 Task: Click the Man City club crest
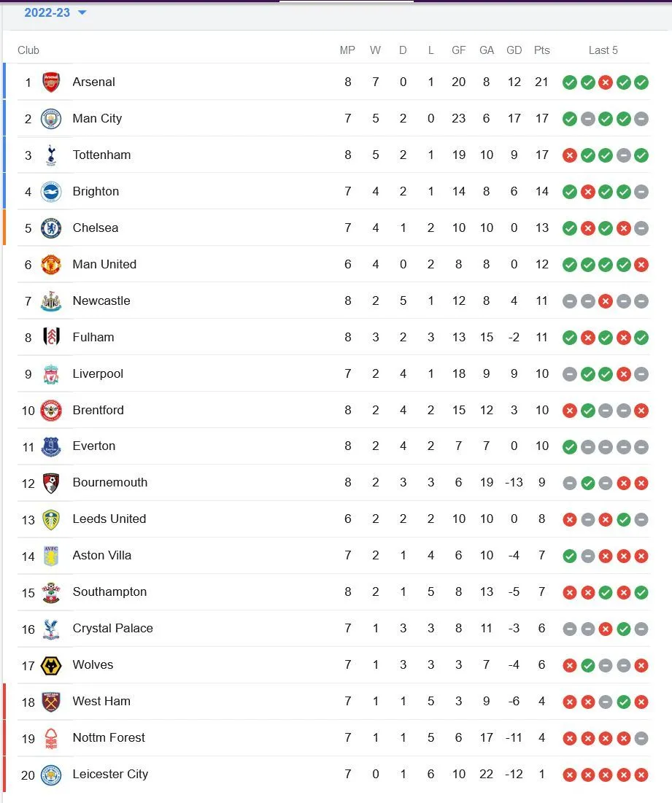(x=51, y=118)
